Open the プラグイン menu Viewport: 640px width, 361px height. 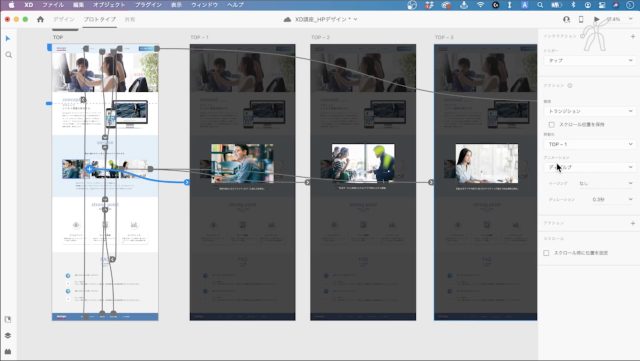pyautogui.click(x=148, y=5)
